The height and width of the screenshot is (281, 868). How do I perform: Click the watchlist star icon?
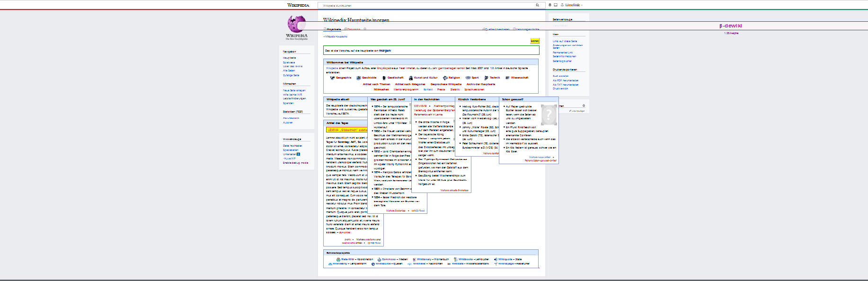[365, 29]
